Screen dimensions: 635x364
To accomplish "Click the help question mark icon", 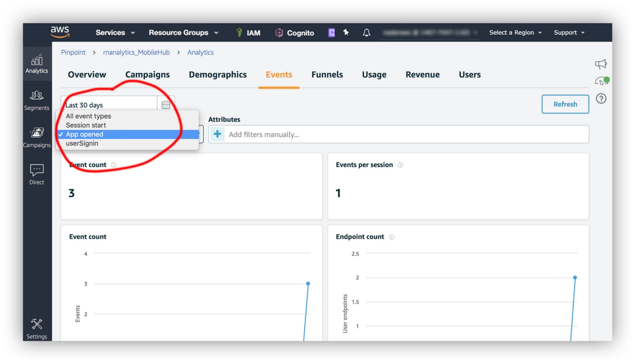I will click(x=601, y=98).
